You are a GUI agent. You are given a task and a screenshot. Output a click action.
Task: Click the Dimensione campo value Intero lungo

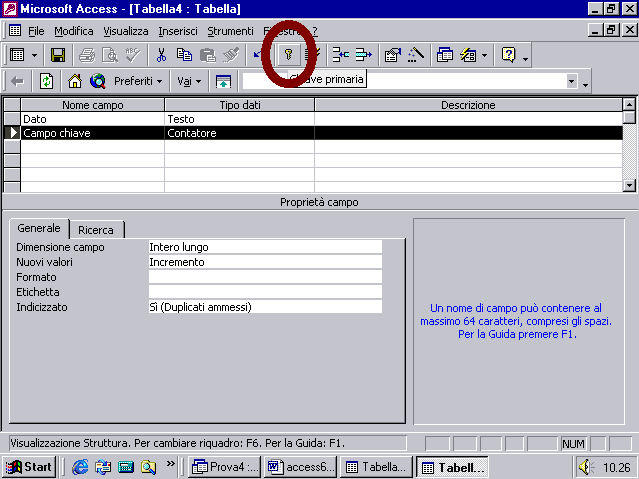(265, 247)
